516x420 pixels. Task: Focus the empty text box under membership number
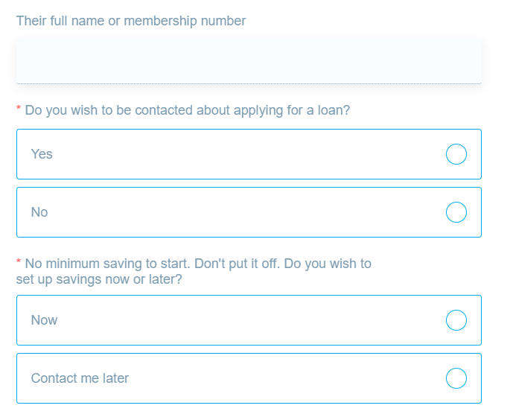(249, 62)
